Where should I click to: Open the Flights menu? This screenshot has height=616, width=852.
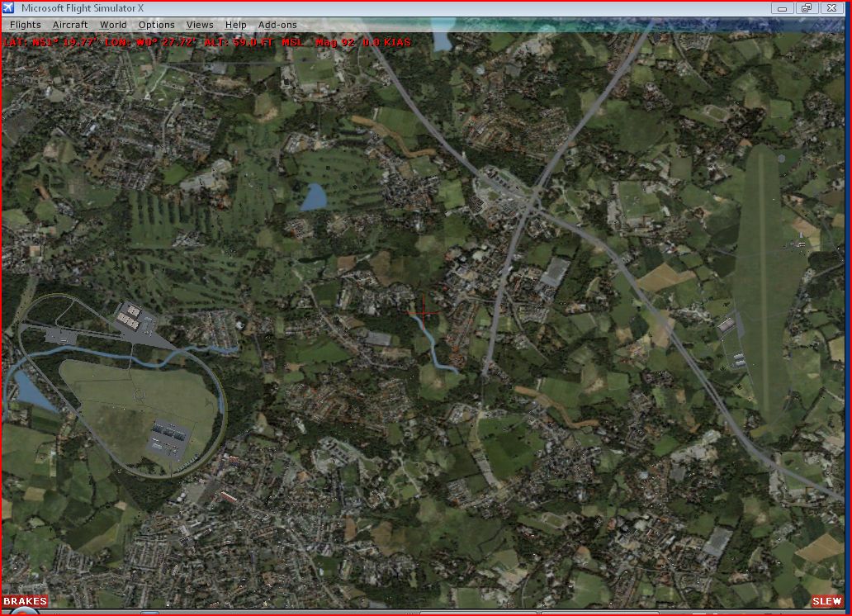click(x=25, y=25)
